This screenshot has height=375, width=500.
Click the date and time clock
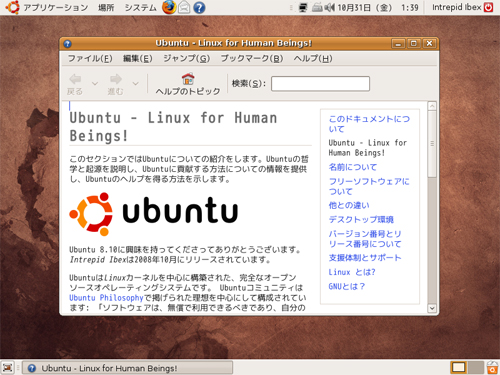point(378,7)
